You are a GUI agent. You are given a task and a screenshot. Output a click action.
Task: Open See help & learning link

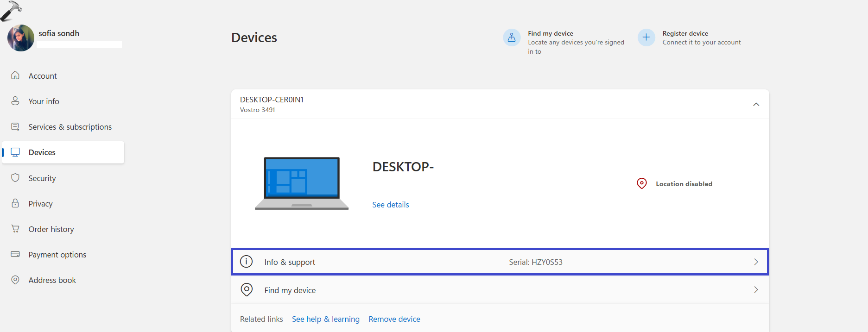[x=325, y=319]
